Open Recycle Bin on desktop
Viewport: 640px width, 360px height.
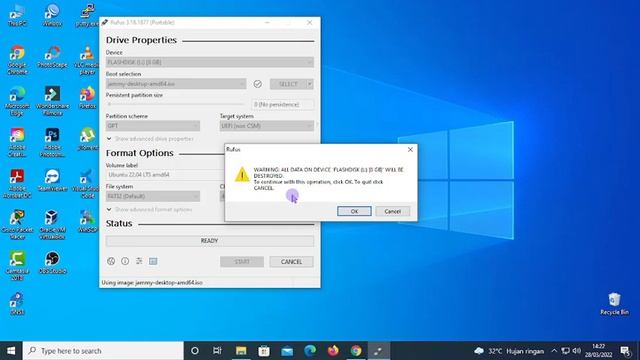tap(614, 304)
